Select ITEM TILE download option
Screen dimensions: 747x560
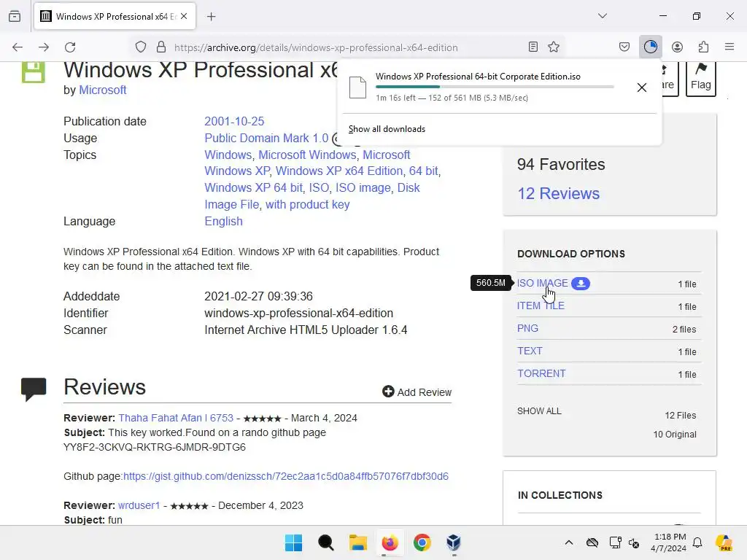(x=541, y=306)
